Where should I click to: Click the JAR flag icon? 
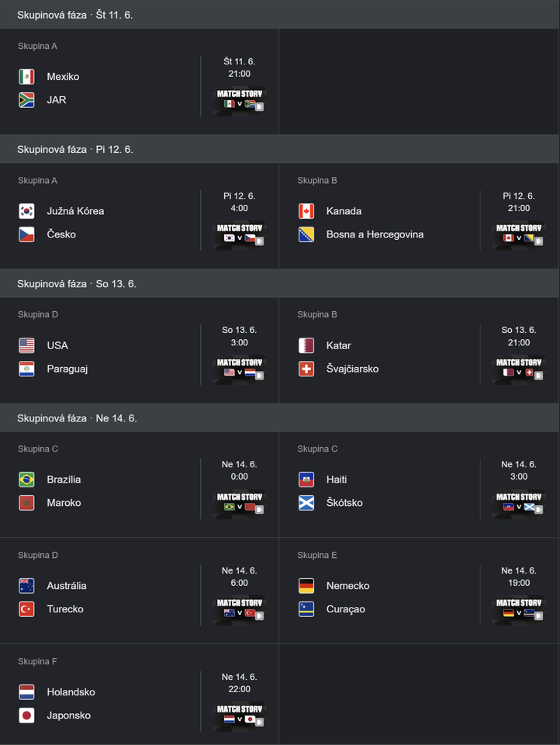26,100
